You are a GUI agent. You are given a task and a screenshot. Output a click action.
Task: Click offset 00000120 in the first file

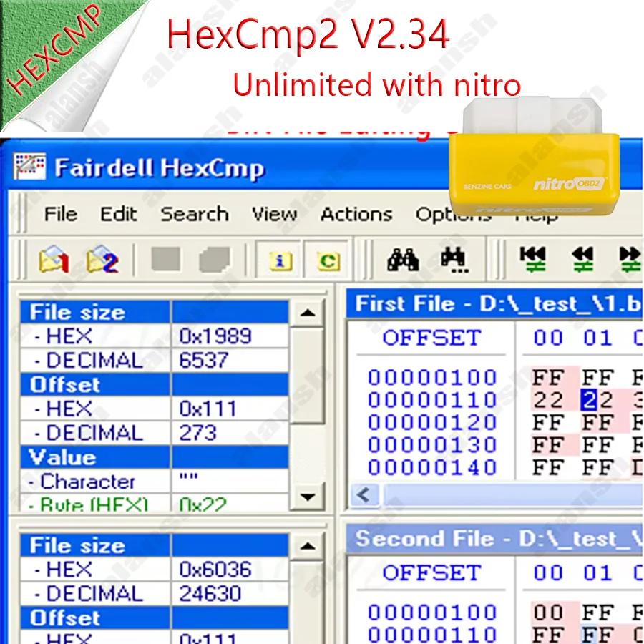431,421
